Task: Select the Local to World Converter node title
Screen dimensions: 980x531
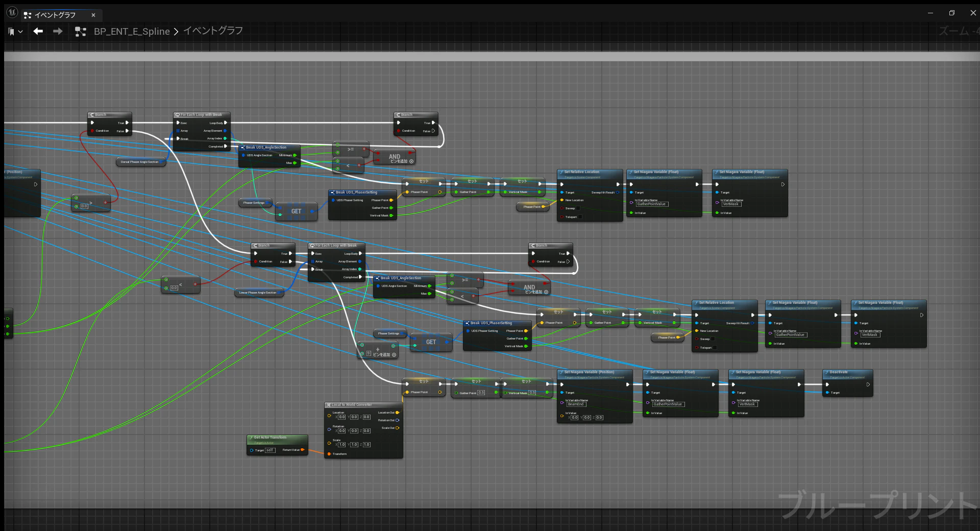Action: [352, 405]
